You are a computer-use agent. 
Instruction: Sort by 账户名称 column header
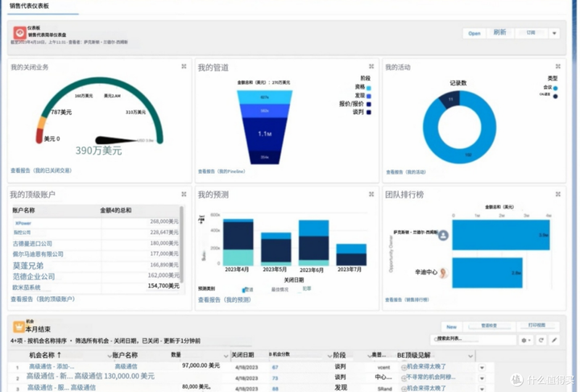[125, 355]
